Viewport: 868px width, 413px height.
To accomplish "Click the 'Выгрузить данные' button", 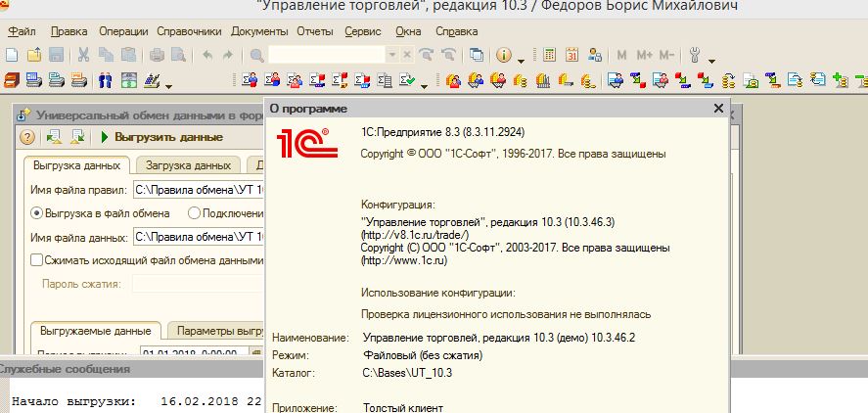I will tap(162, 137).
